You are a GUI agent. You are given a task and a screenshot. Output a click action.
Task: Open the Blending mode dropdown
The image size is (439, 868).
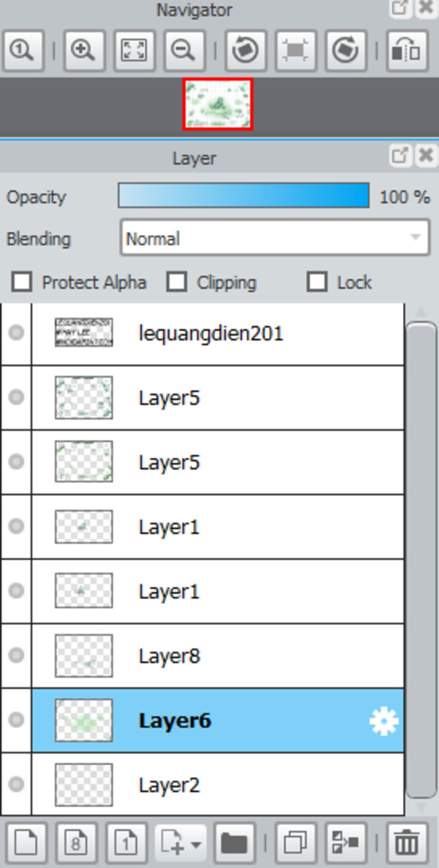[x=275, y=238]
